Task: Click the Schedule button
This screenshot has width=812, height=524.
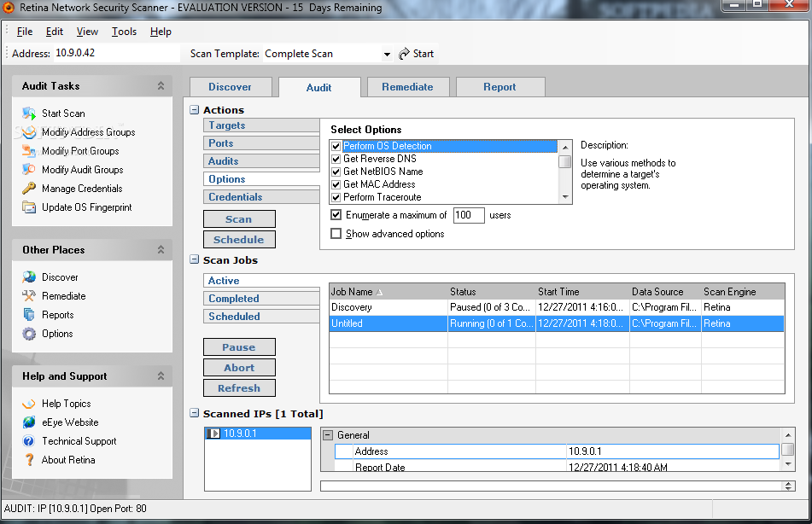Action: 239,240
